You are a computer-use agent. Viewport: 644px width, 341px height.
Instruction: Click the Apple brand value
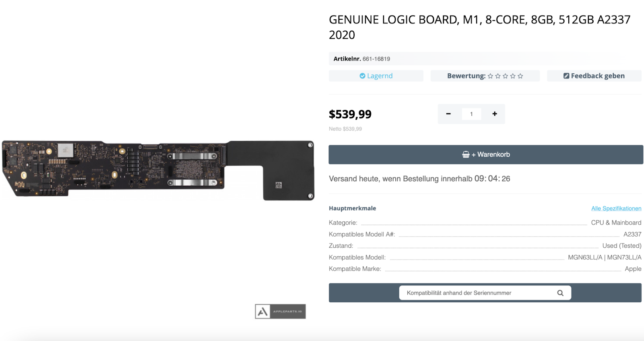pos(633,269)
